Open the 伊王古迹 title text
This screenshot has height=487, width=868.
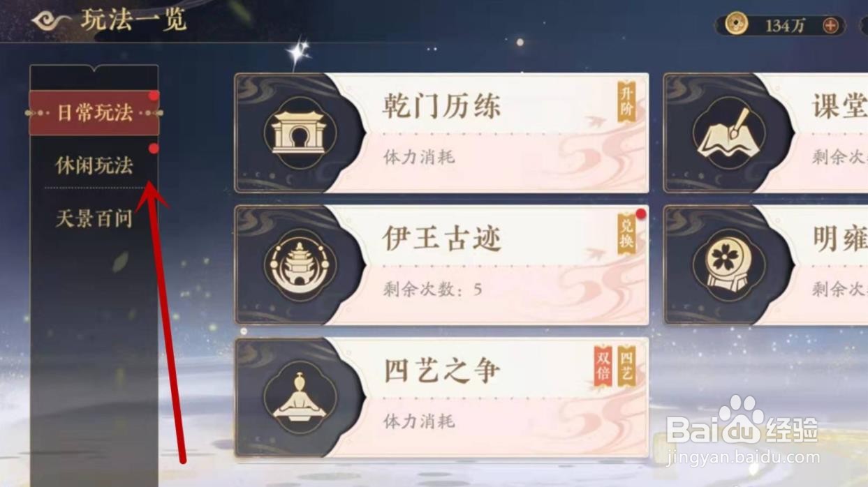442,239
